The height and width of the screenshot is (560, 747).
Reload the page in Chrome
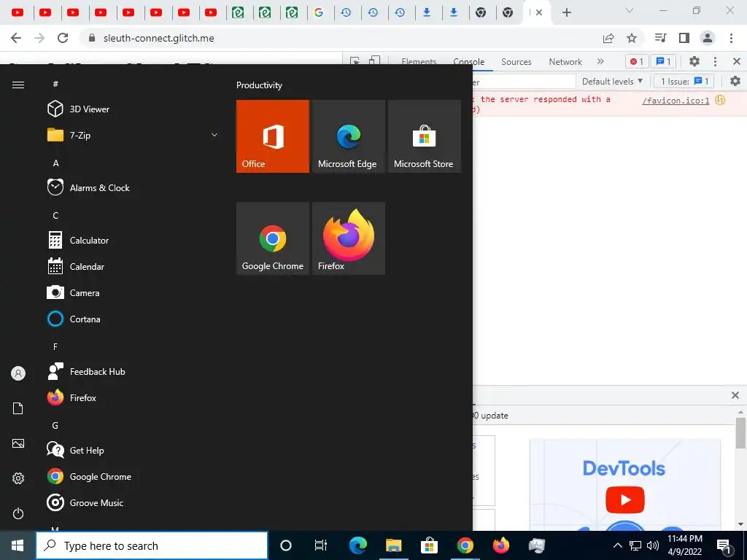[x=63, y=38]
